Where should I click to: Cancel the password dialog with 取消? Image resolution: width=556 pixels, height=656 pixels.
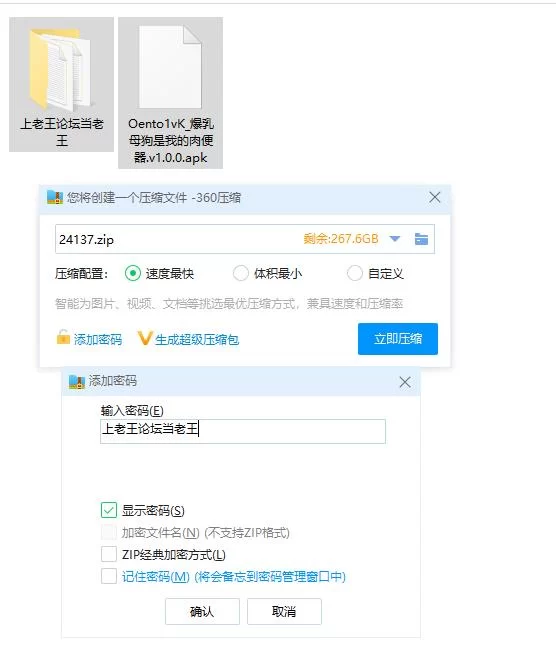[284, 612]
